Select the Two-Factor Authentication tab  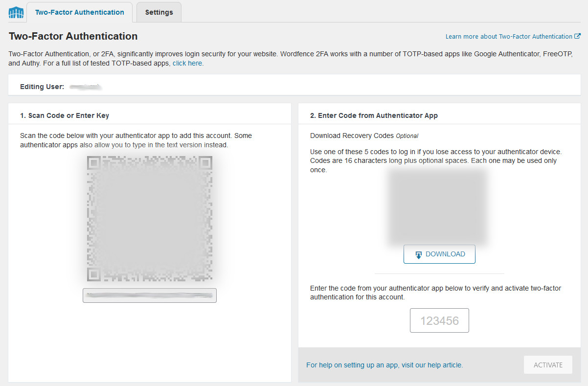tap(80, 12)
